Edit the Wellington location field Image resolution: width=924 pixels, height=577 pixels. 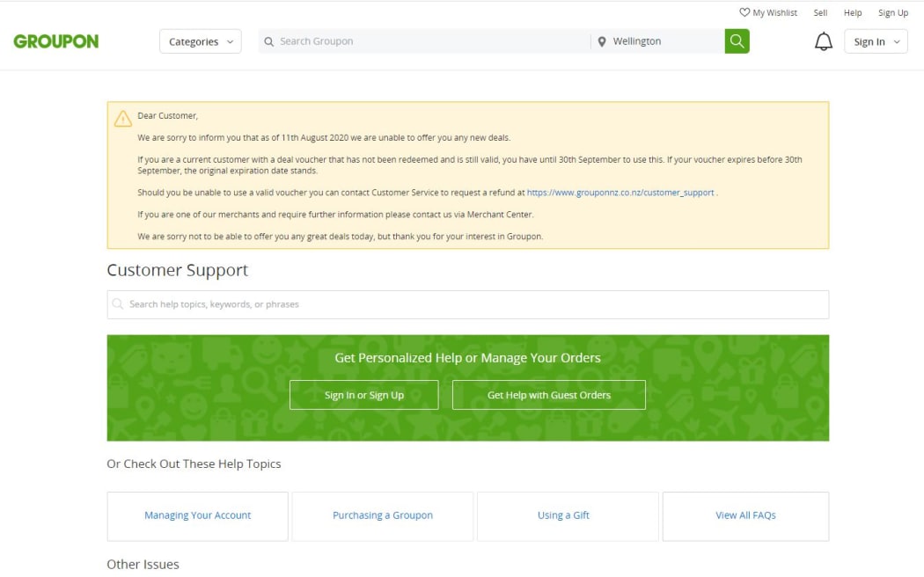coord(657,41)
